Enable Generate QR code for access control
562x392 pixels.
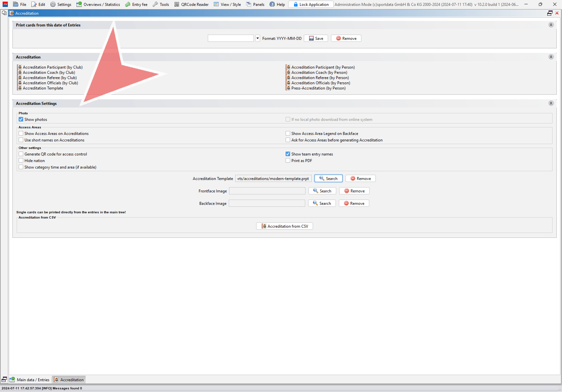click(x=21, y=154)
